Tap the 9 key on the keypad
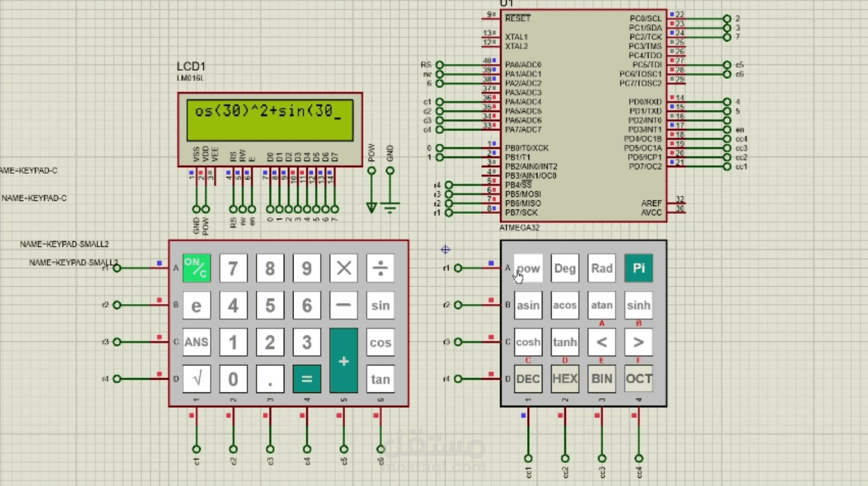 coord(306,268)
